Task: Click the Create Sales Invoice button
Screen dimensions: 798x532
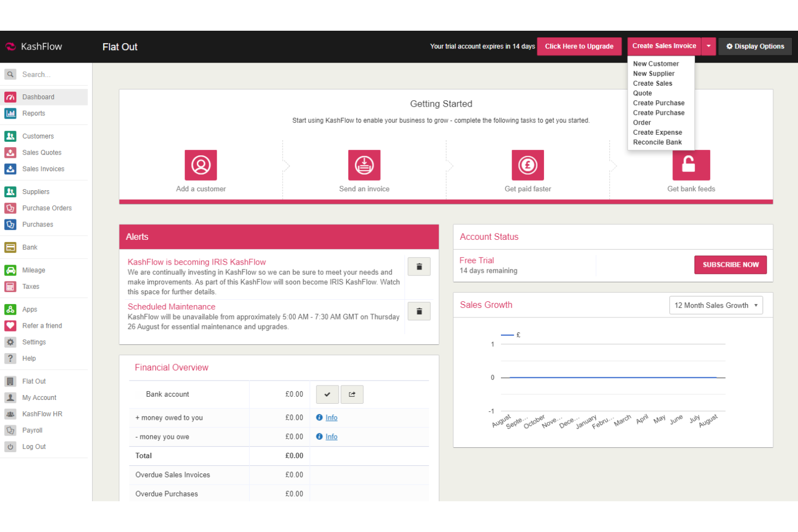Action: click(x=664, y=46)
